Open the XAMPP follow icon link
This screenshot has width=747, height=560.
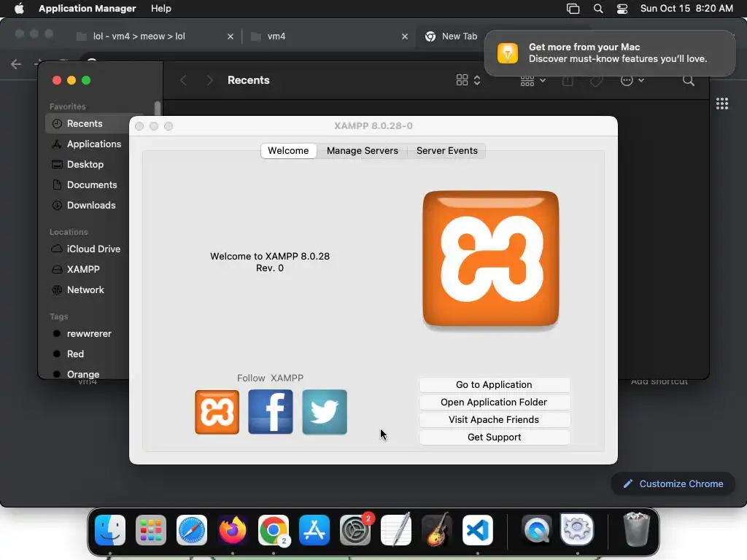pyautogui.click(x=217, y=412)
